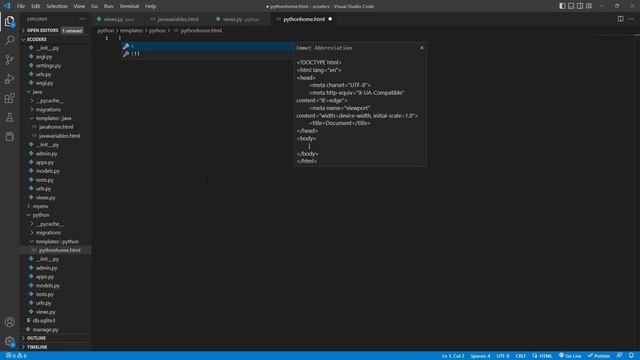
Task: Select the '!' Emmet suggestion
Action: point(207,46)
